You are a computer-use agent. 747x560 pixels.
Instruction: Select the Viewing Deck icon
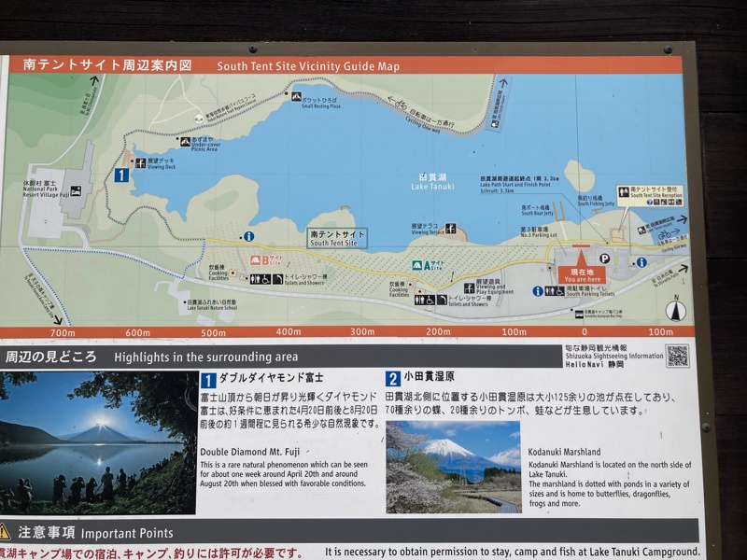point(140,162)
